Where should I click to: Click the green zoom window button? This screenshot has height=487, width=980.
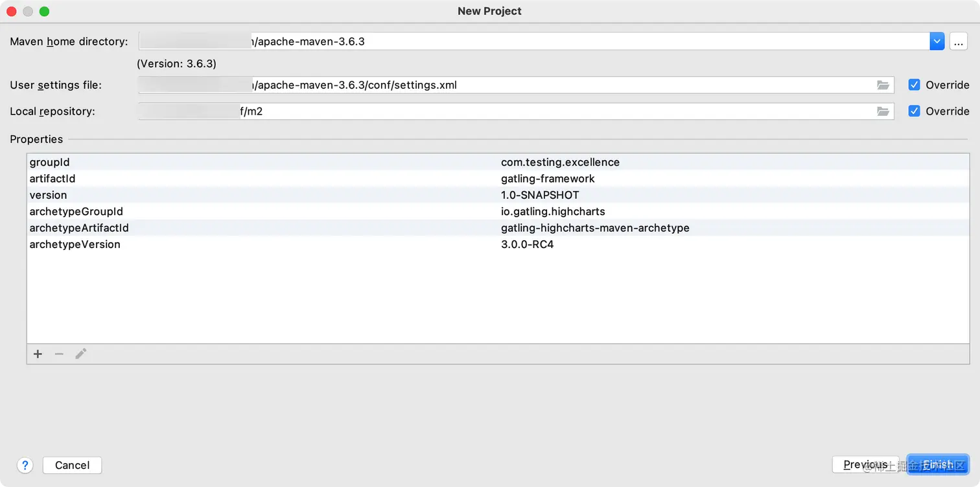(44, 11)
